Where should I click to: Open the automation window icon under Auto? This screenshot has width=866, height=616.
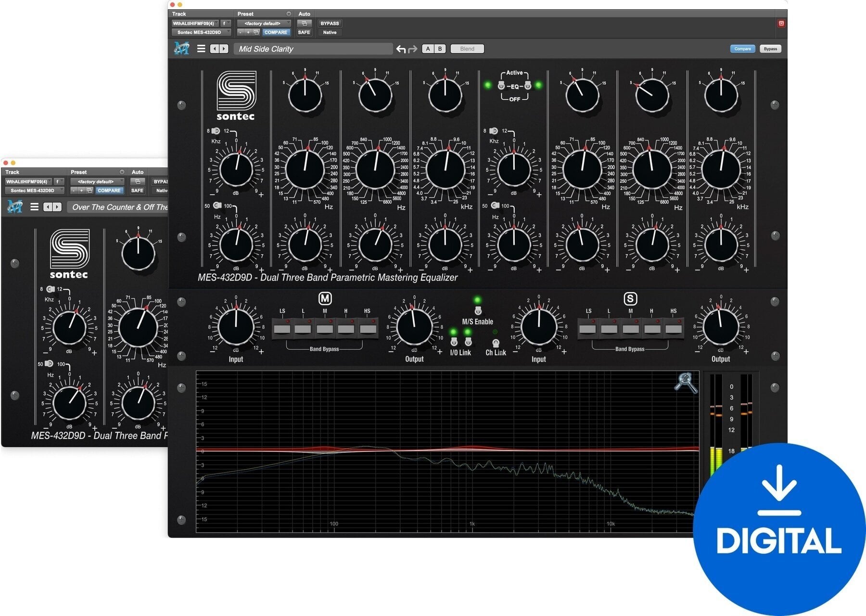click(x=304, y=23)
